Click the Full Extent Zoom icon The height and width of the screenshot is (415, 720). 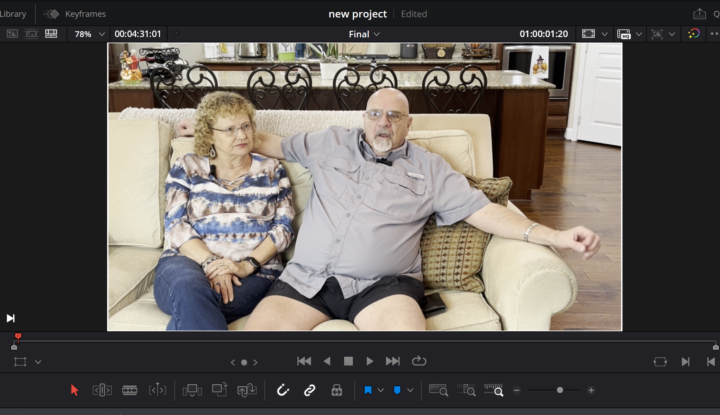pos(438,390)
